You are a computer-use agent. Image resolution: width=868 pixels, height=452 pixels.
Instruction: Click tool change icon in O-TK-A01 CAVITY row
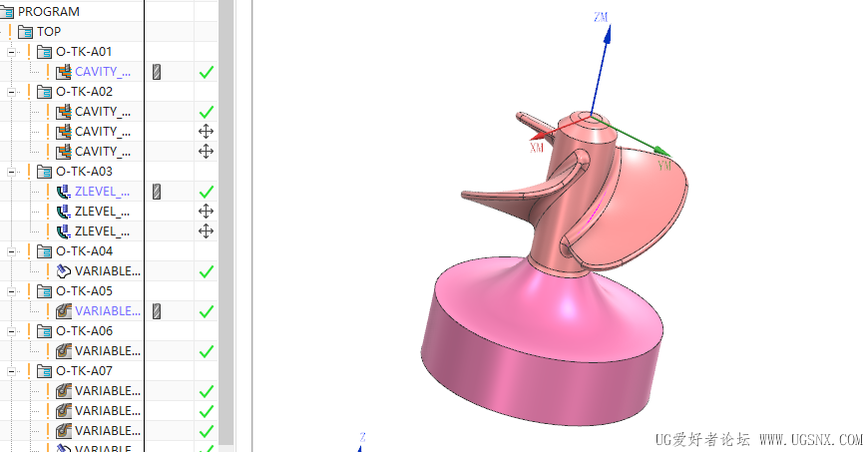click(157, 72)
